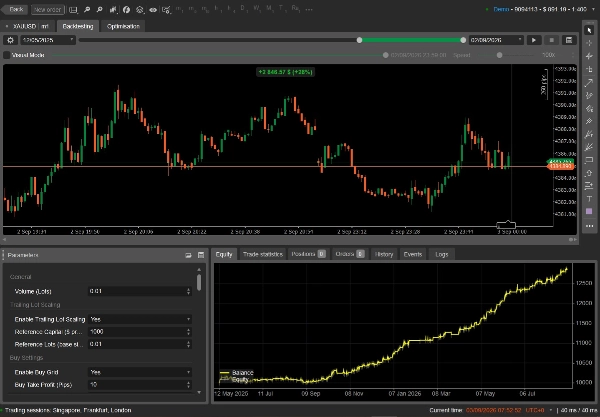Screen dimensions: 600x417
Task: Select the XAUUSD m1 tab
Action: coord(28,26)
